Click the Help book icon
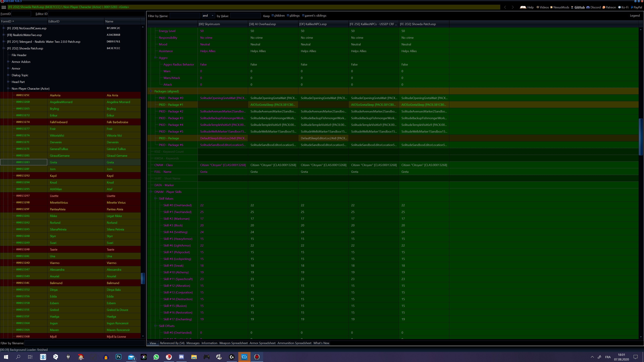This screenshot has height=362, width=644. tap(523, 7)
